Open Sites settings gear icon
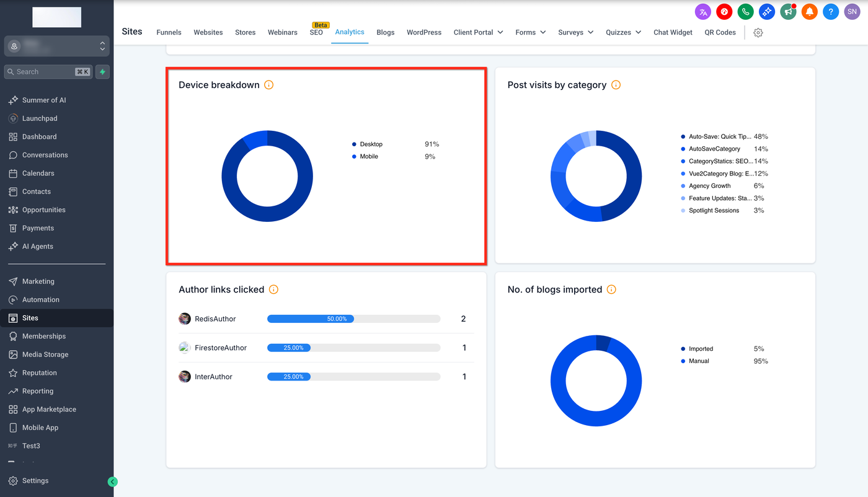Image resolution: width=868 pixels, height=497 pixels. pos(758,33)
